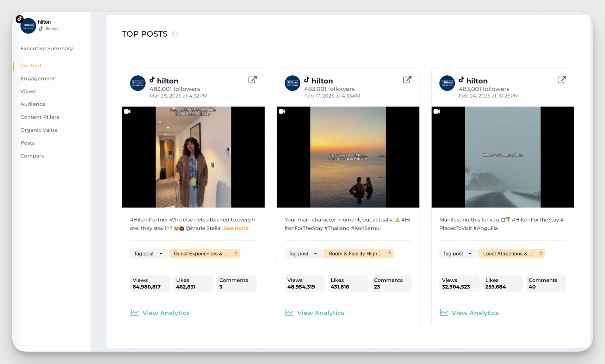Click the sunset pool video thumbnail
The image size is (605, 364).
(x=347, y=157)
